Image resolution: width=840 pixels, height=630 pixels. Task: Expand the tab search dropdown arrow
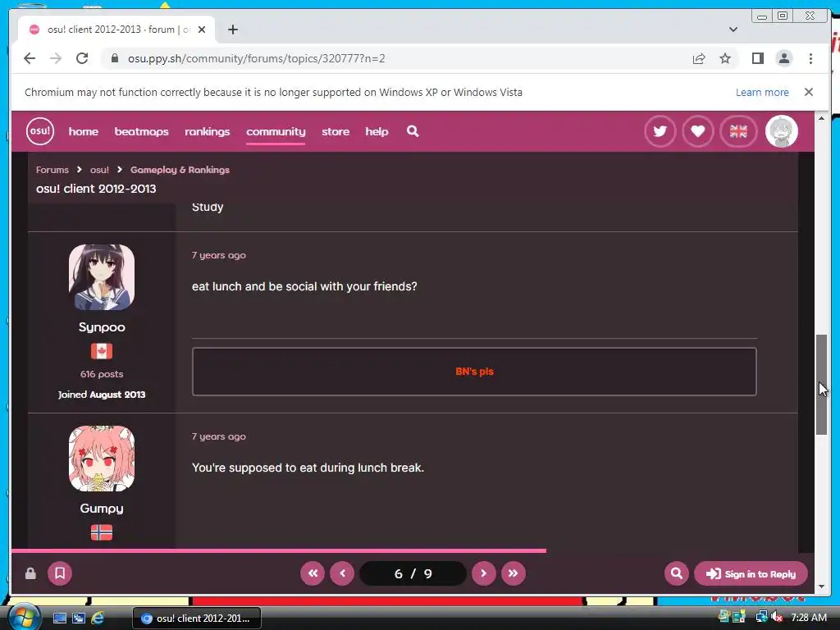(733, 30)
